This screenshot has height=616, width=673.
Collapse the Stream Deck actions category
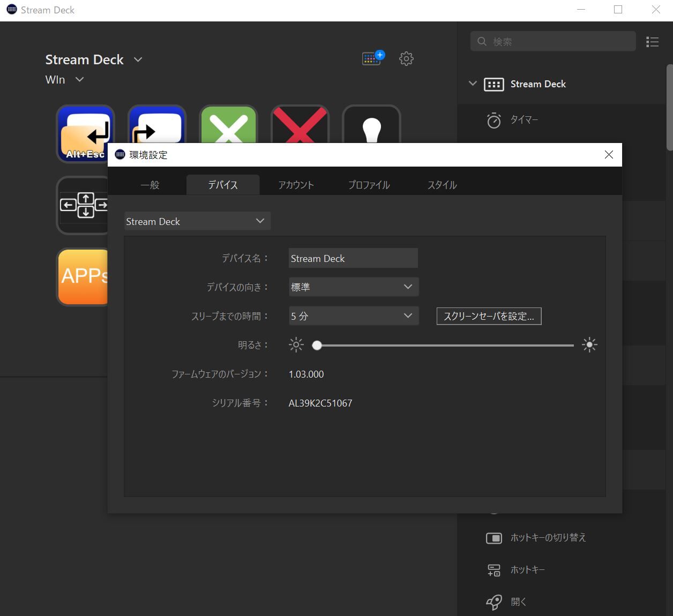(x=473, y=84)
